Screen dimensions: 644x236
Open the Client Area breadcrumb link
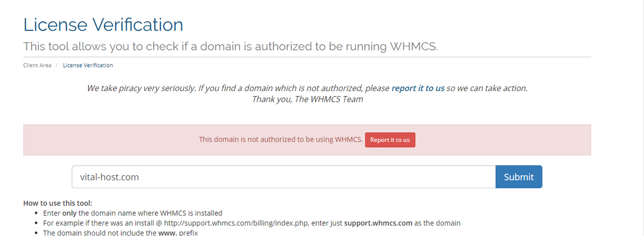tap(37, 65)
